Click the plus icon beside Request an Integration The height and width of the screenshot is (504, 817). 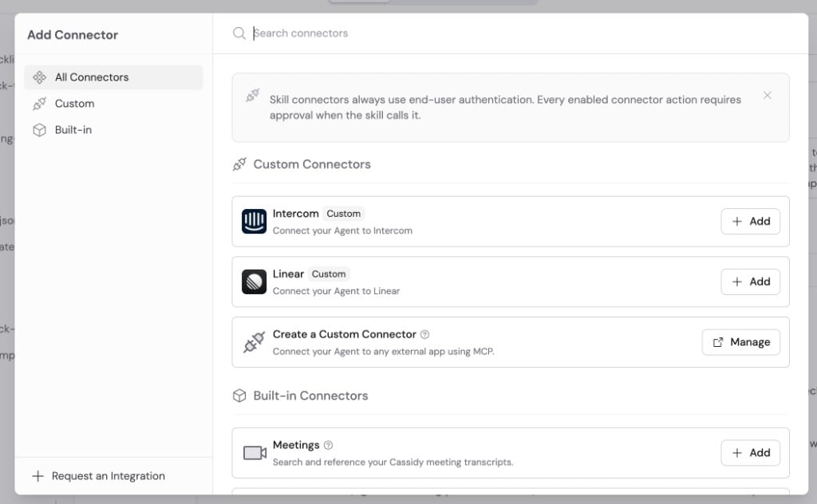coord(37,476)
